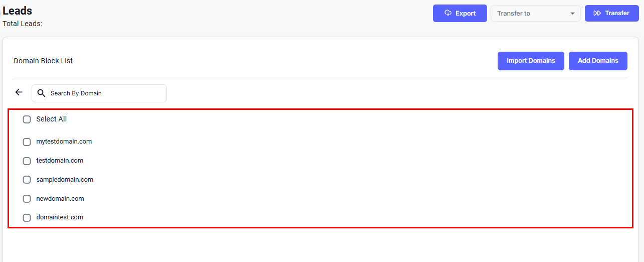The image size is (644, 262).
Task: Toggle the domaintest.com checkbox
Action: click(x=27, y=218)
